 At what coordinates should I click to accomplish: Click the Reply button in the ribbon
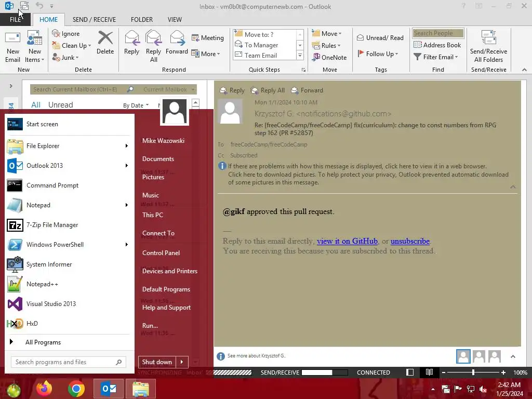131,43
